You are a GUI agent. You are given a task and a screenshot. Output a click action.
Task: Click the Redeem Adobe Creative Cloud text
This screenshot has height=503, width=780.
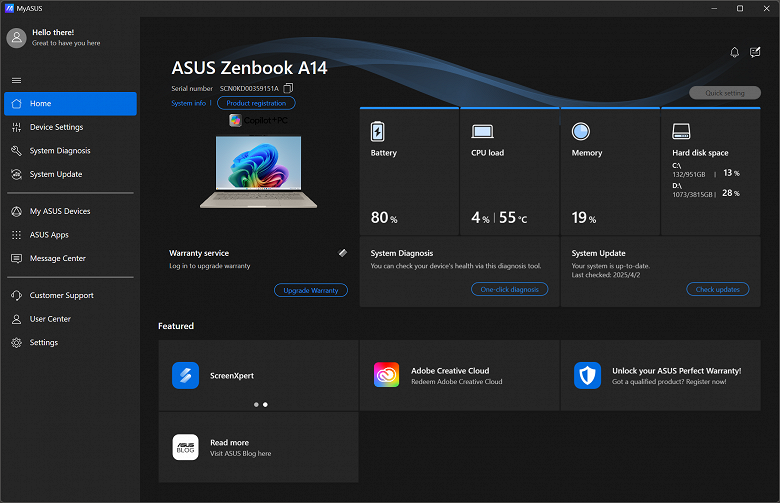coord(457,382)
